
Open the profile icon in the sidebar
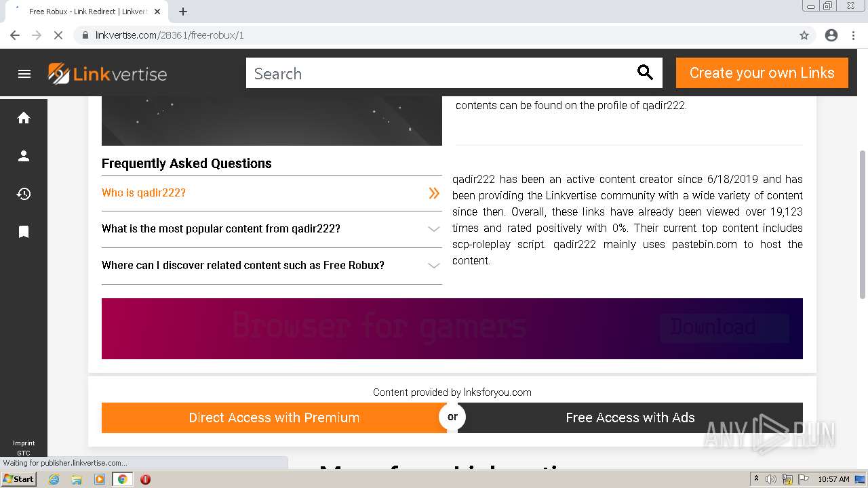[x=24, y=156]
